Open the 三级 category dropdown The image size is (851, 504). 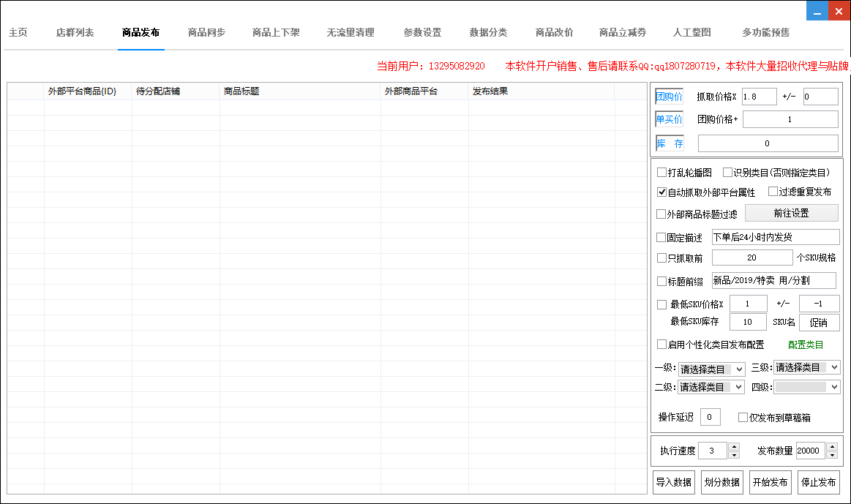[807, 367]
